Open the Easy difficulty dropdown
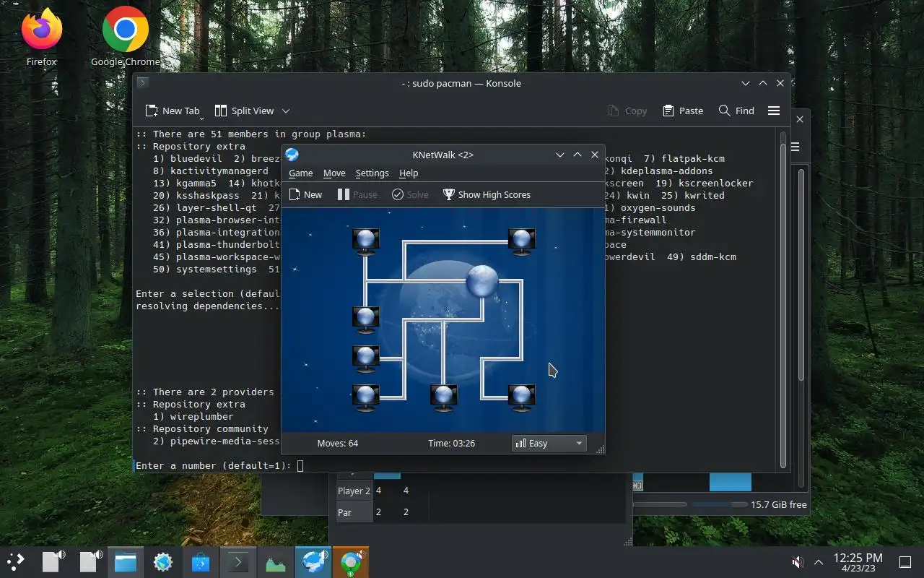924x578 pixels. point(549,443)
